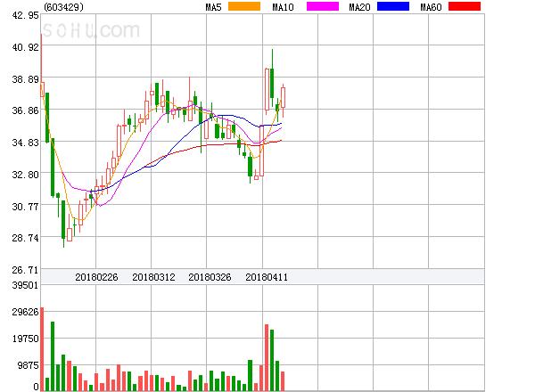Click the orange MA5 legend swatch
The width and height of the screenshot is (535, 392).
coord(244,6)
